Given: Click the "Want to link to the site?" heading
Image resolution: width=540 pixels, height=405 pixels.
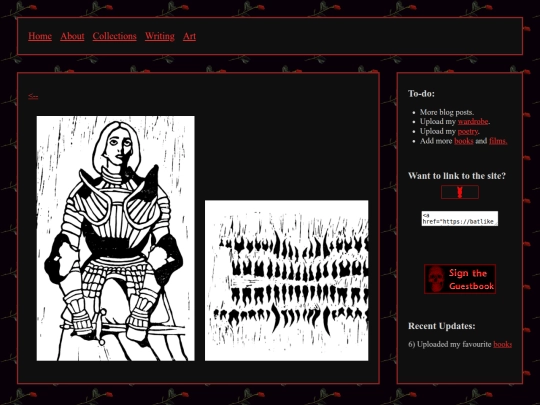Looking at the screenshot, I should 457,176.
